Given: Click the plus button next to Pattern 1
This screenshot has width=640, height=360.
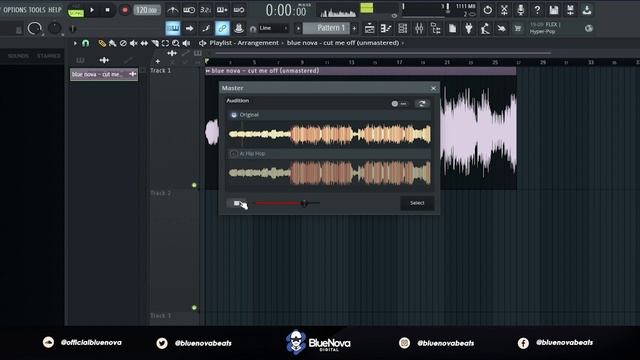Looking at the screenshot, I should click(x=354, y=28).
